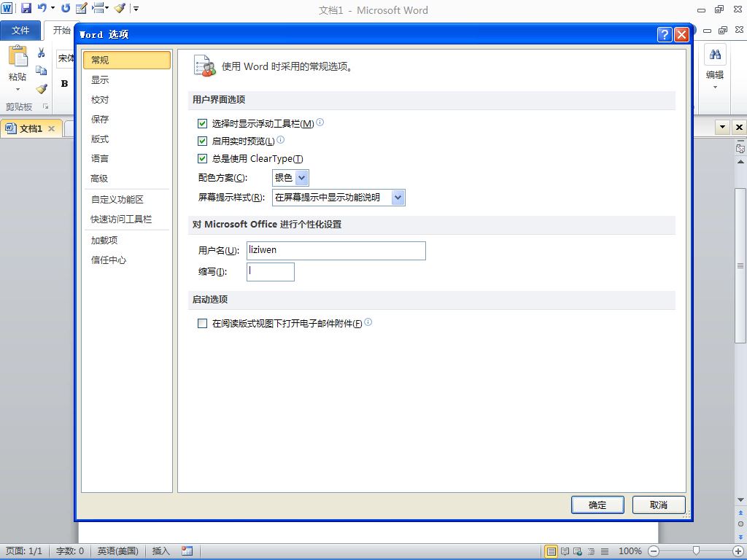The width and height of the screenshot is (747, 560).
Task: Toggle 选择时显示浮动工具栏 checkbox
Action: 203,124
